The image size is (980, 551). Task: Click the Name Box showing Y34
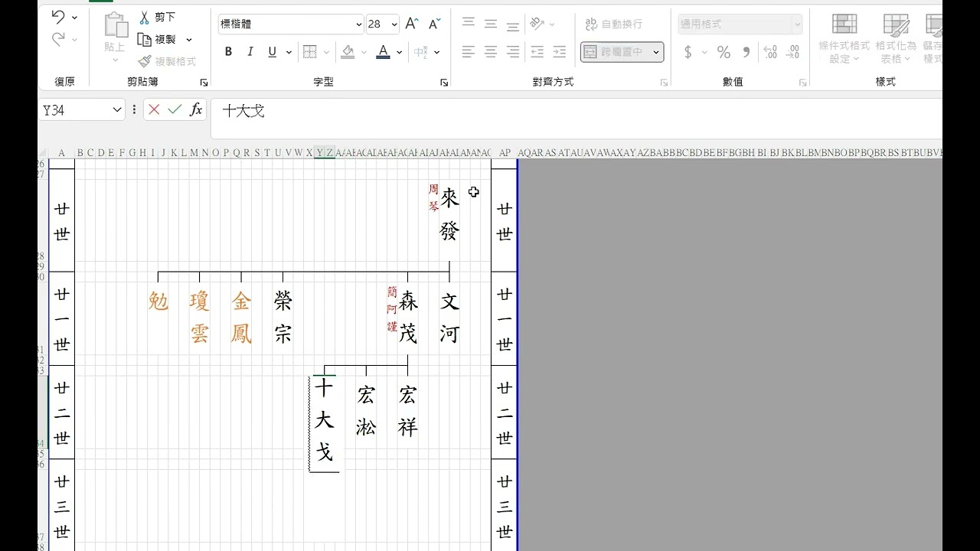(81, 110)
